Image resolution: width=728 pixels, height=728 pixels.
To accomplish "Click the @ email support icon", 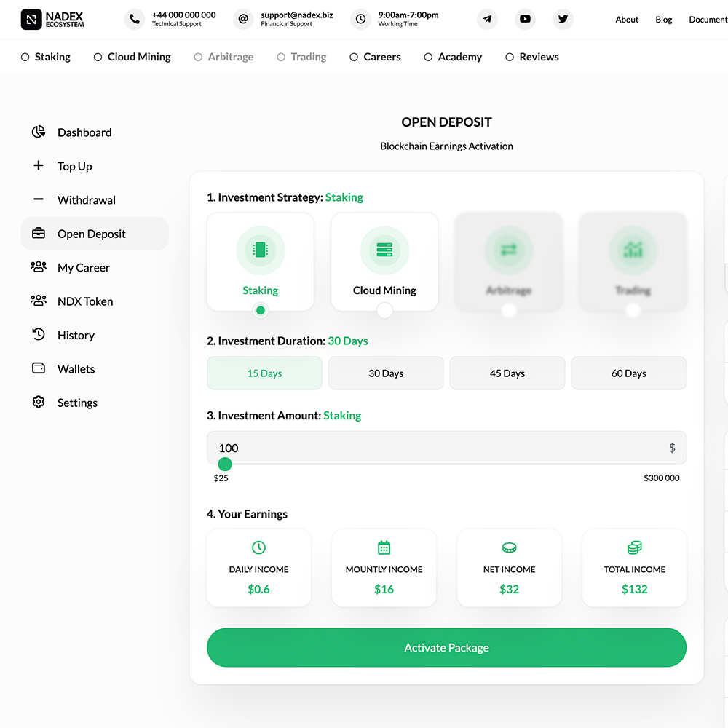I will click(x=243, y=20).
